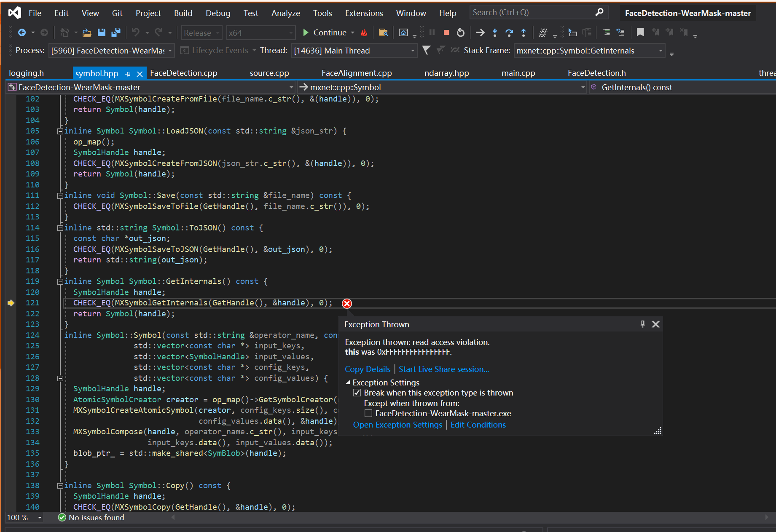The width and height of the screenshot is (776, 532).
Task: Toggle a bookmark with the bookmark icon
Action: pyautogui.click(x=640, y=32)
